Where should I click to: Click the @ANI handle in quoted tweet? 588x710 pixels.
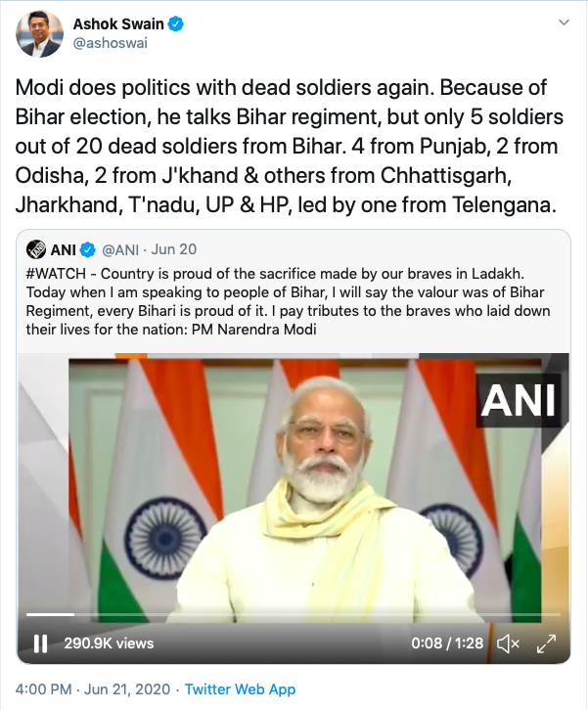[x=119, y=249]
